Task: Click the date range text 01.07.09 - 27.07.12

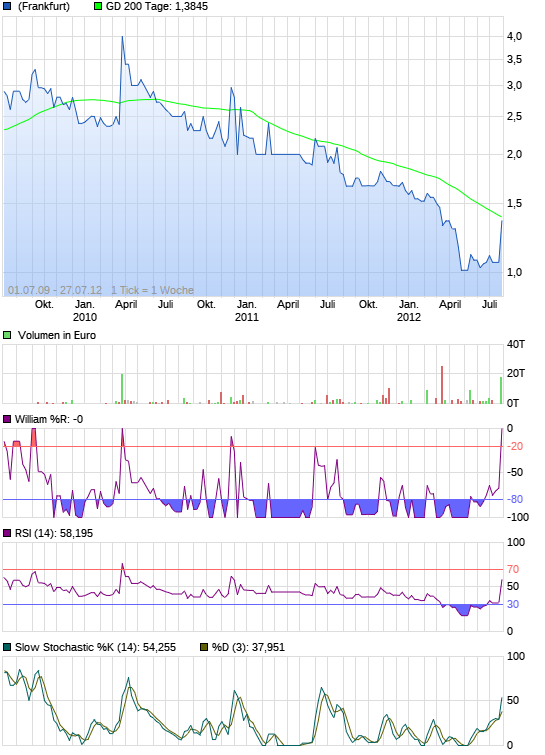Action: click(x=55, y=290)
